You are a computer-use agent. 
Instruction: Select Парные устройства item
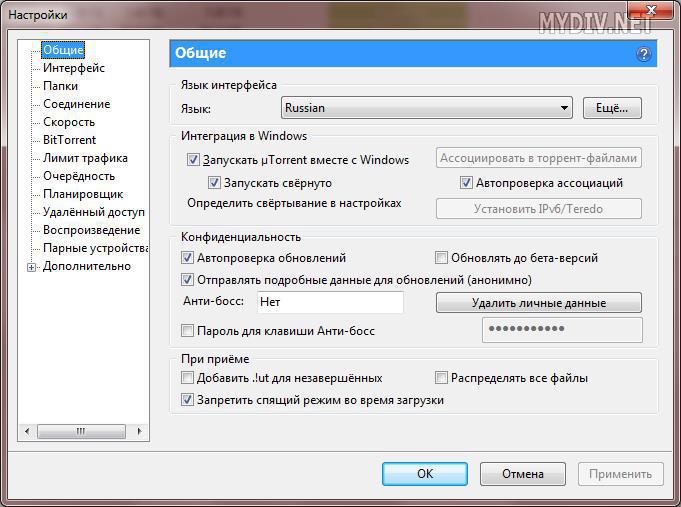pyautogui.click(x=96, y=248)
